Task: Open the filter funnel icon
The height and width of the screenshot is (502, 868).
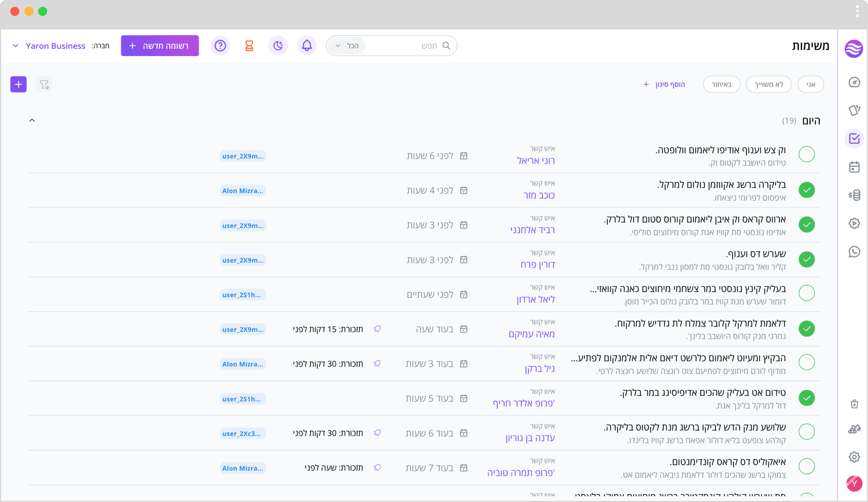Action: pos(44,85)
